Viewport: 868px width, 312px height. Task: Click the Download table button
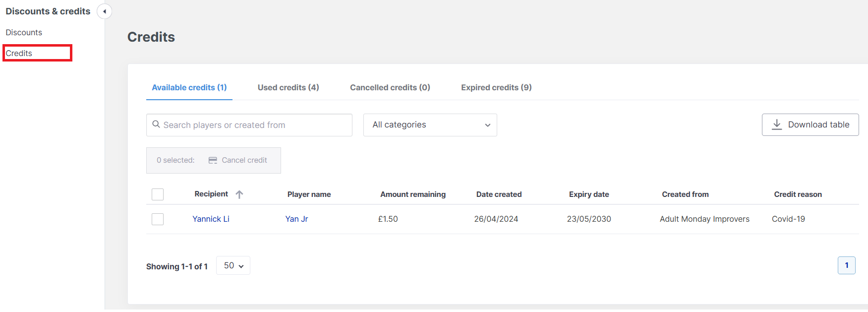[810, 125]
